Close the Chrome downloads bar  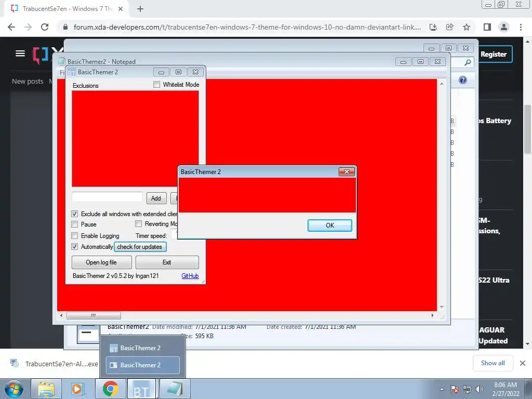pyautogui.click(x=523, y=363)
